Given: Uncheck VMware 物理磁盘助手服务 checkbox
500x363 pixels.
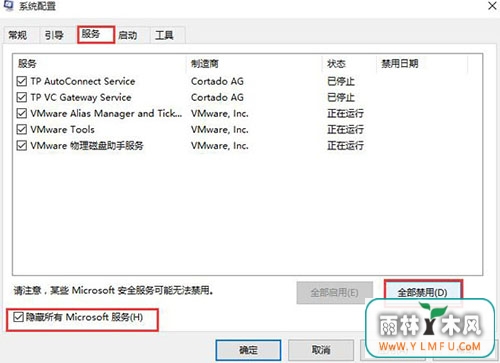Looking at the screenshot, I should pos(22,146).
